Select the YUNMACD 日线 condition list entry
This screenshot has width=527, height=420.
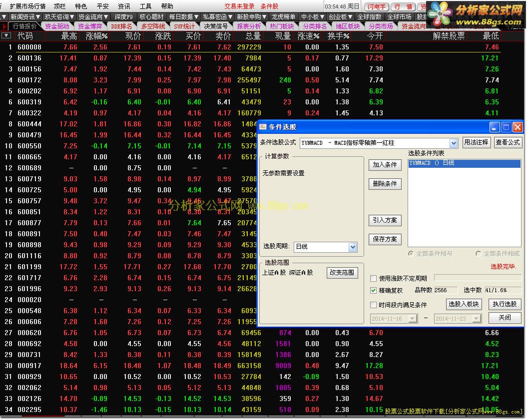click(464, 163)
